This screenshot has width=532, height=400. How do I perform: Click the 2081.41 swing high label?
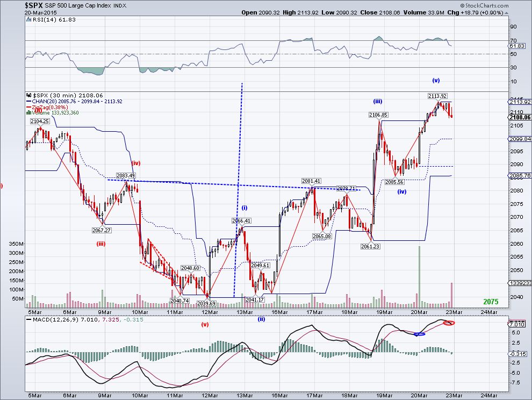point(311,181)
